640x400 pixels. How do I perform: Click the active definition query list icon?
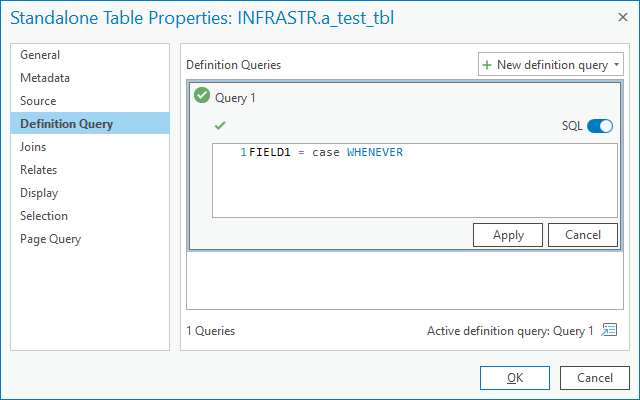click(x=609, y=330)
